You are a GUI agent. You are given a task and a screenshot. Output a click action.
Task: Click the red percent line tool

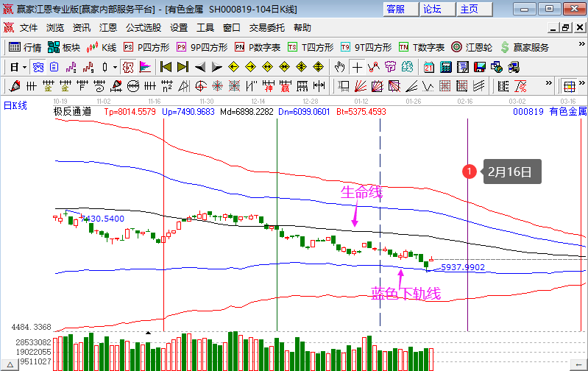520,87
